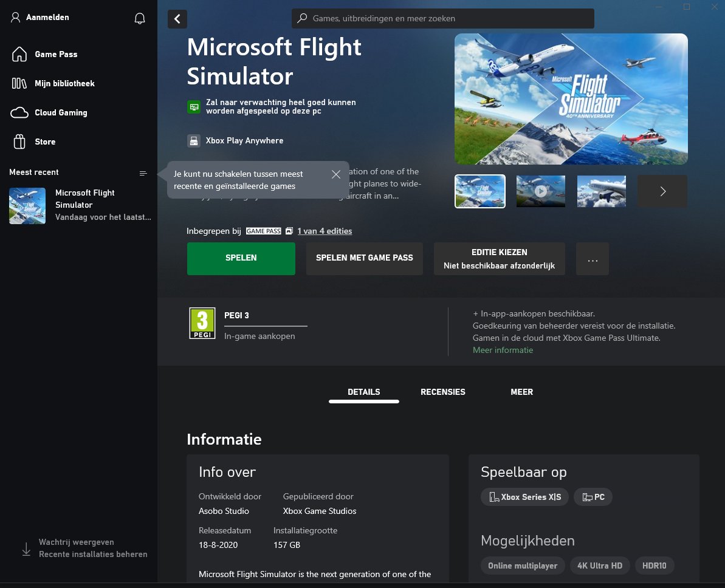Click the notifications bell icon
Viewport: 725px width, 588px height.
point(139,18)
